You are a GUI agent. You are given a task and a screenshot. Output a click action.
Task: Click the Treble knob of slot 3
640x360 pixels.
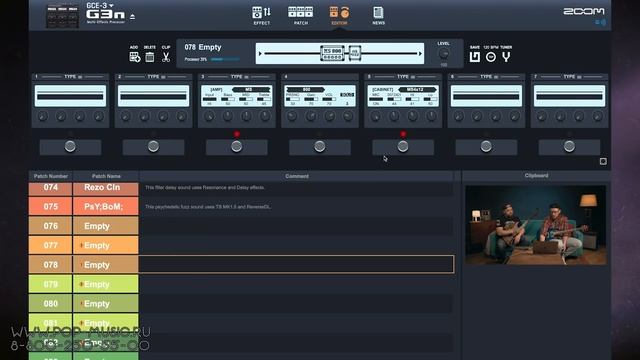264,116
